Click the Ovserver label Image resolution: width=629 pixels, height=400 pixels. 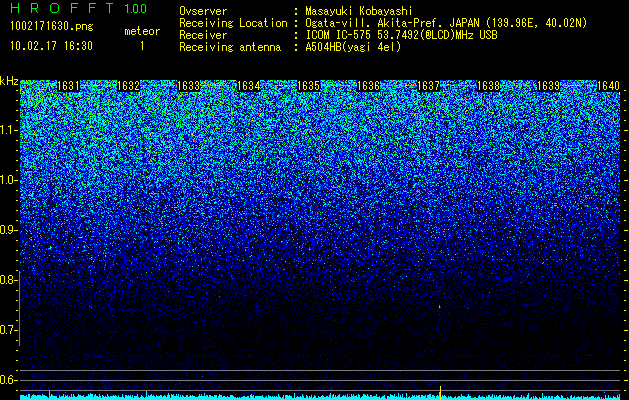[203, 11]
